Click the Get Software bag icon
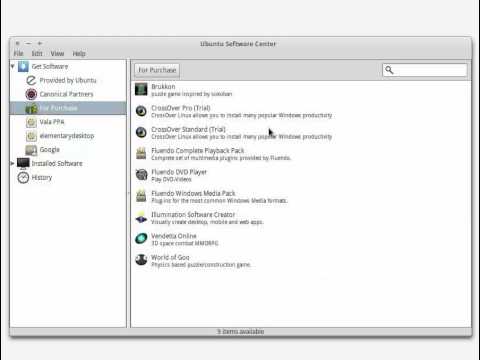Viewport: 480px width, 360px height. [x=23, y=66]
